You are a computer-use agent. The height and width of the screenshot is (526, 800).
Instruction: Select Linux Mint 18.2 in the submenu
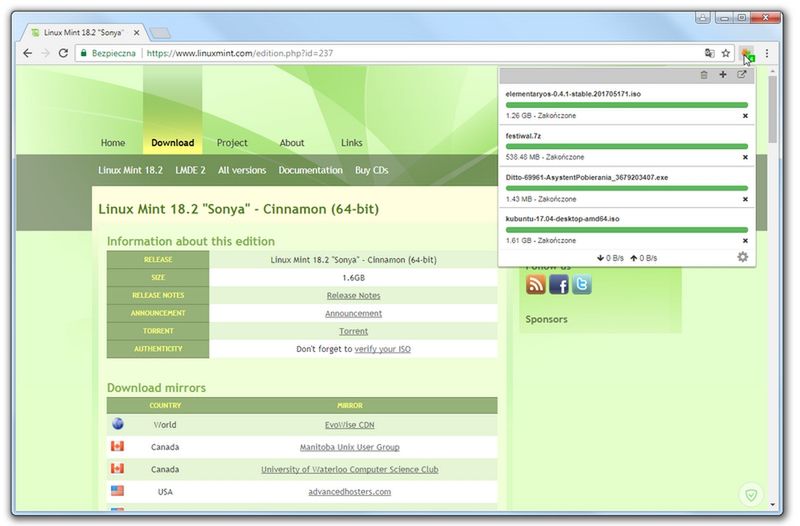131,170
